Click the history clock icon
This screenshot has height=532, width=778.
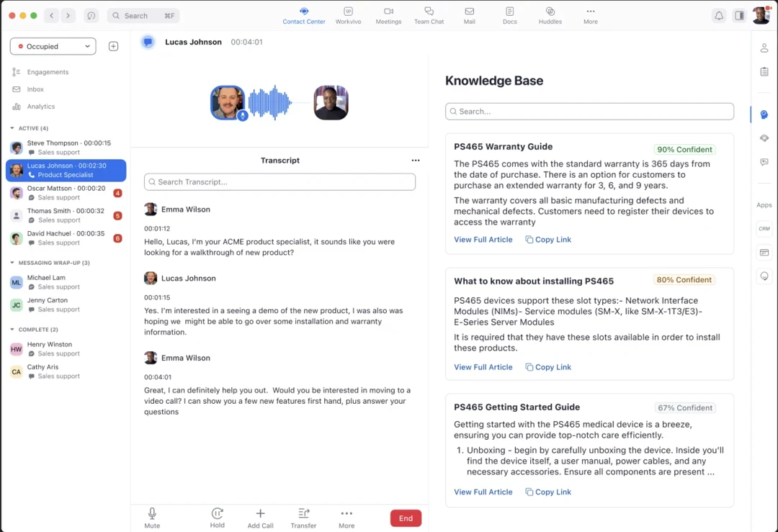(x=91, y=16)
